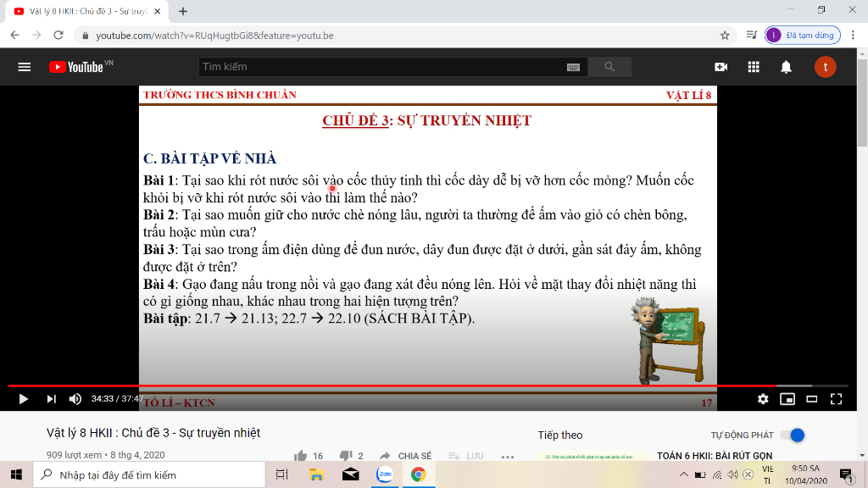
Task: Open Chrome from the taskbar
Action: [x=419, y=474]
